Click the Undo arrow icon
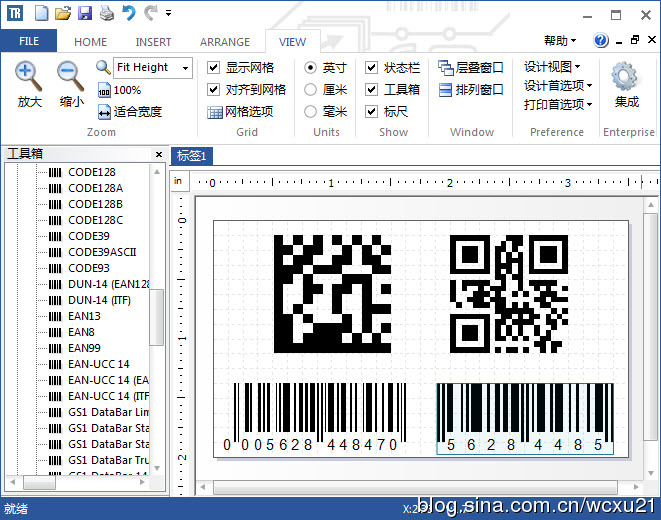661x520 pixels. [x=129, y=13]
